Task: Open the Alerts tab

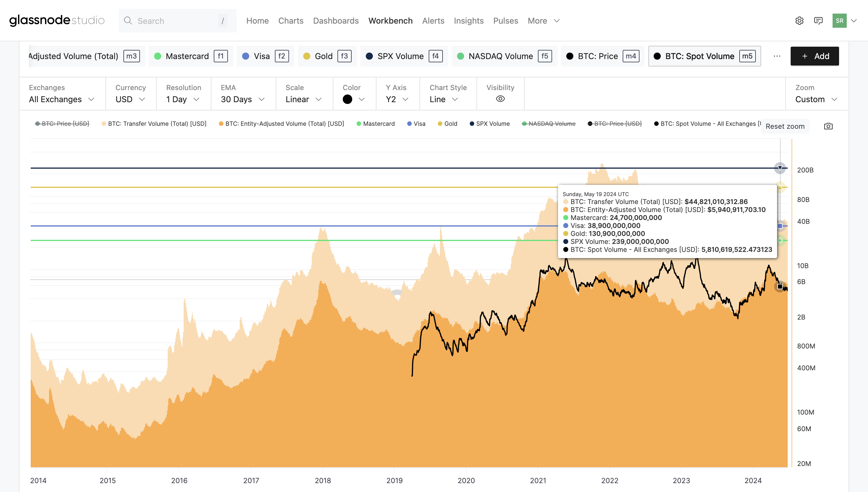Action: [x=433, y=20]
